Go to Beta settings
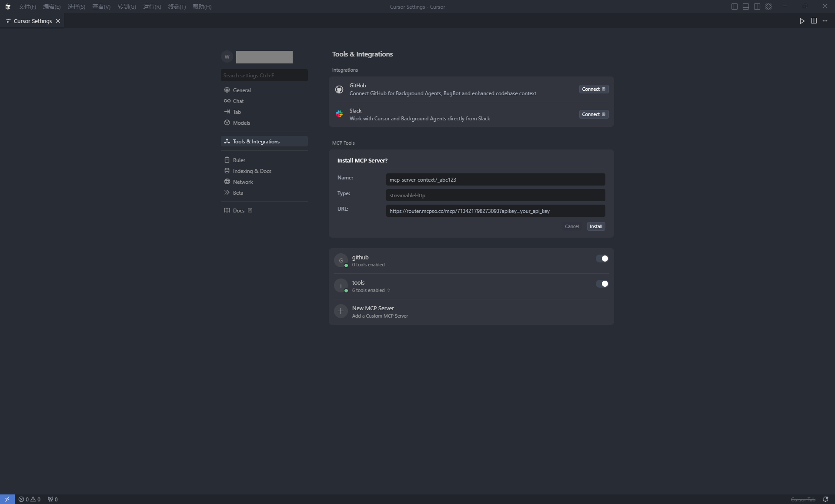 (264, 192)
